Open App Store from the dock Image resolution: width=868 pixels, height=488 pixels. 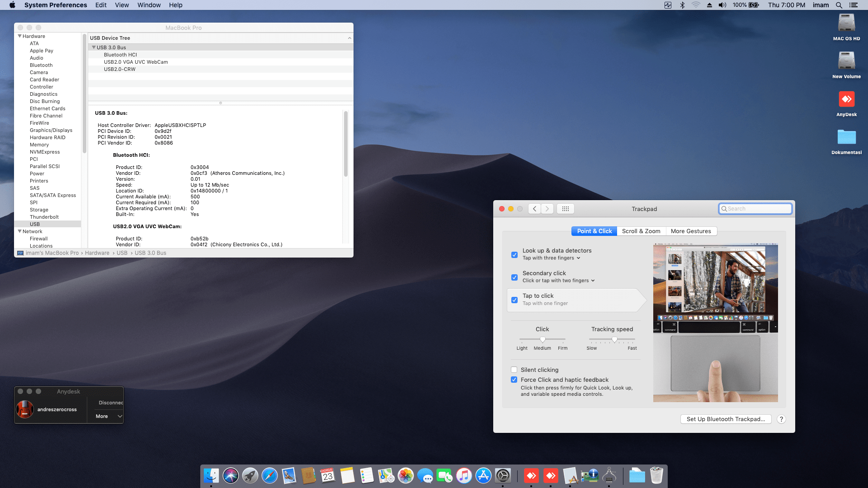click(x=483, y=475)
